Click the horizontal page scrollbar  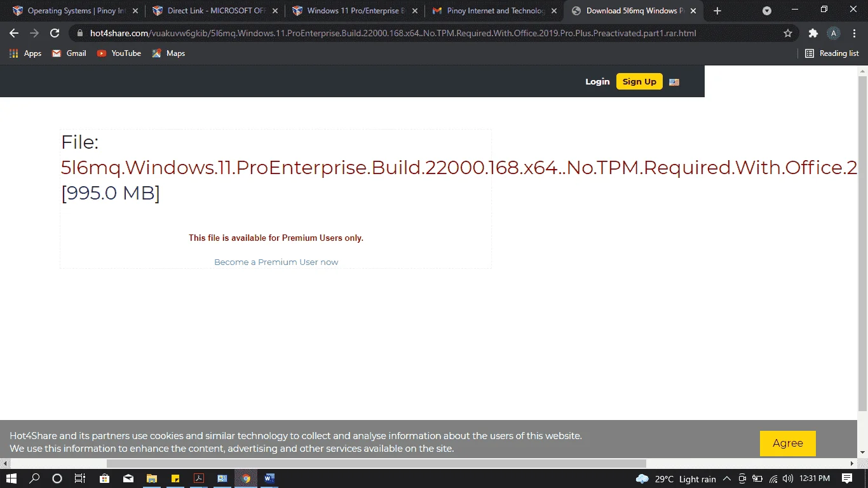(x=376, y=463)
